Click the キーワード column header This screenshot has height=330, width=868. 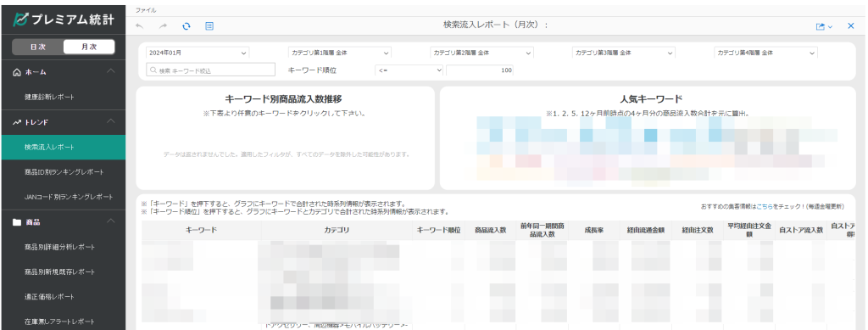[x=202, y=231]
